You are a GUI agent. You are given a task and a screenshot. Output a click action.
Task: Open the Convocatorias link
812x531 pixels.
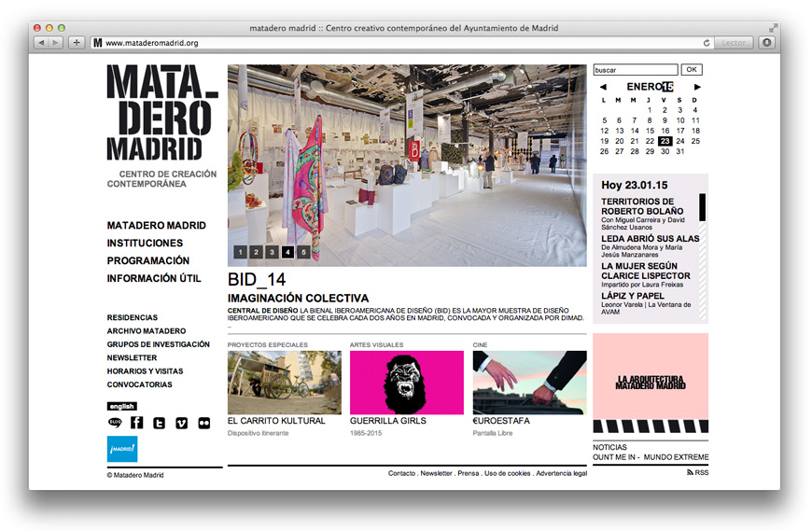click(x=140, y=384)
